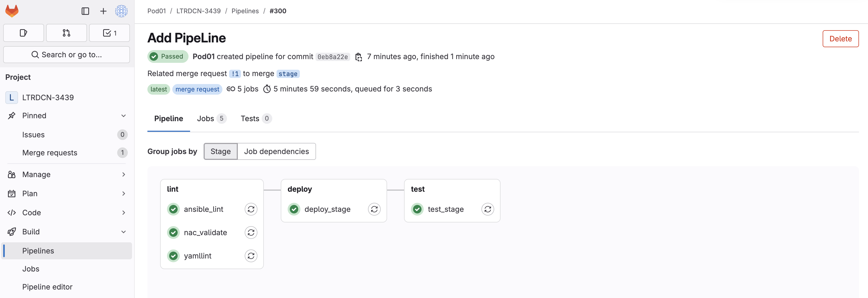Collapse the Pinned section
The width and height of the screenshot is (868, 298).
[x=123, y=116]
